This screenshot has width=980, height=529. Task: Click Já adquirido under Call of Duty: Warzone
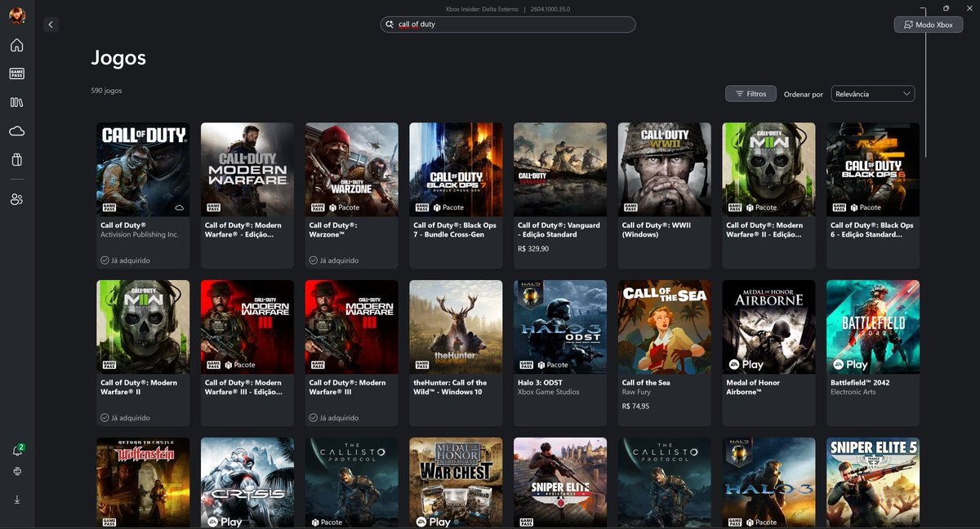click(x=334, y=260)
